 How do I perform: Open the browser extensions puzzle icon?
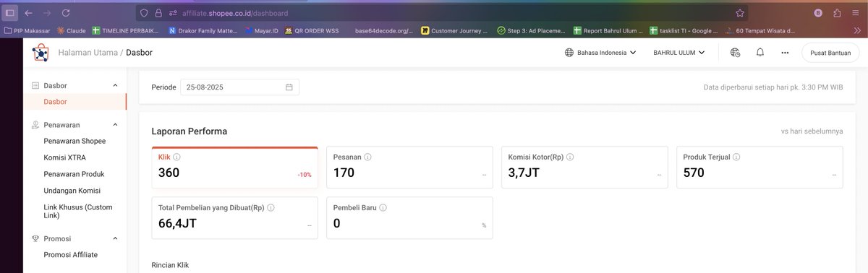pos(836,13)
